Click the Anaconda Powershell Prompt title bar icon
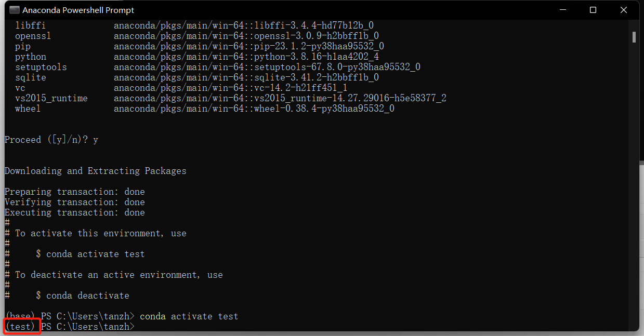644x336 pixels. (x=15, y=10)
